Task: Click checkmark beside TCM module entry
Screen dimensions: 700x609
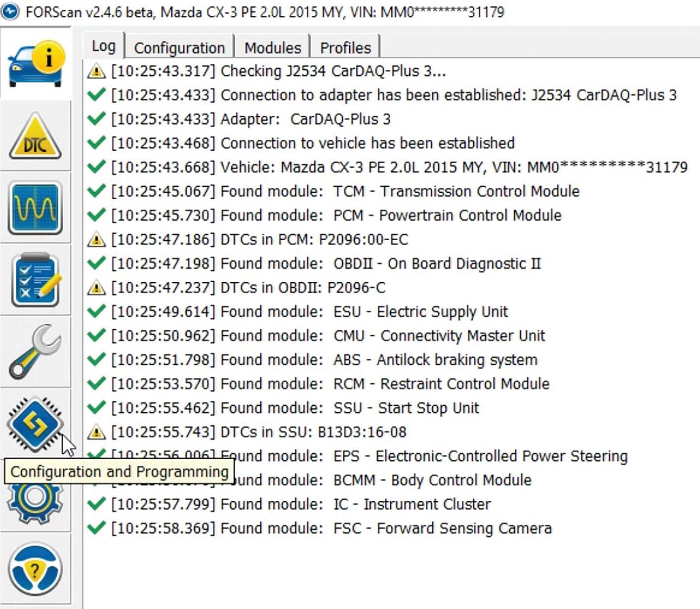Action: point(96,191)
